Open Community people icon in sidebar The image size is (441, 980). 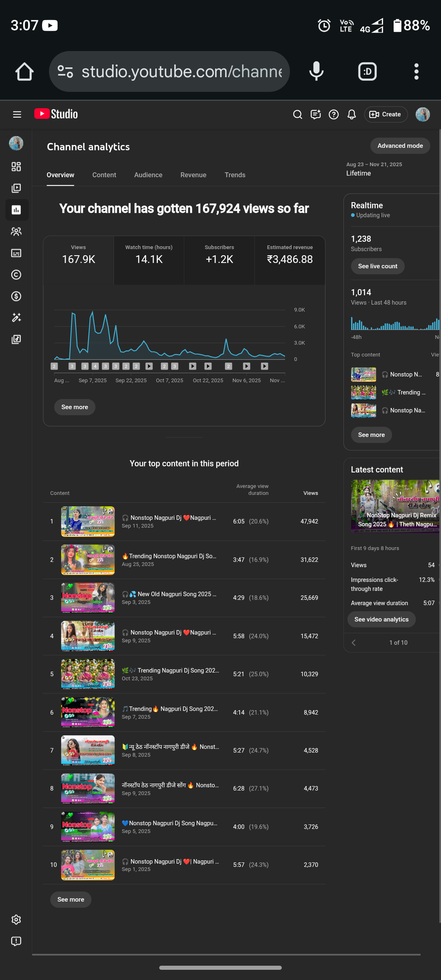[x=16, y=232]
